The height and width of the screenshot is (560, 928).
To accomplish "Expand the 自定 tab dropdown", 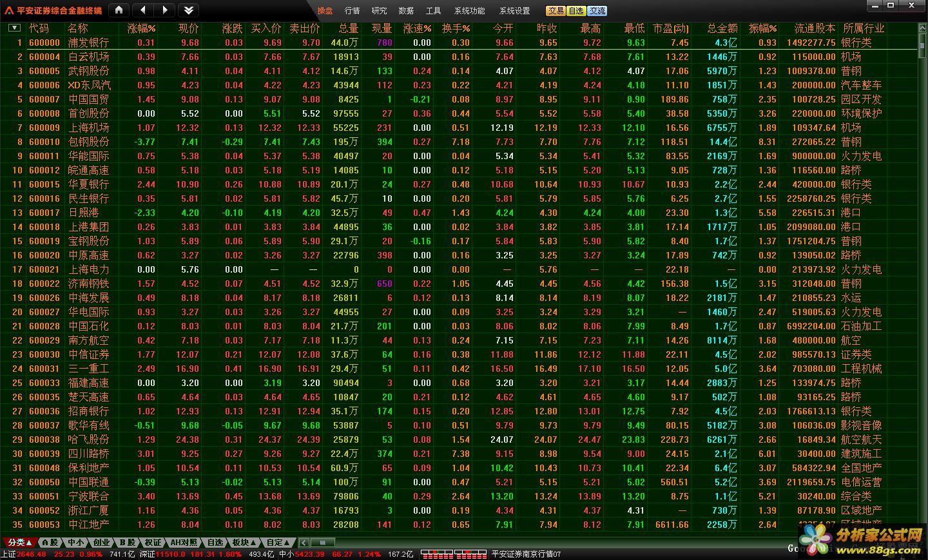I will point(279,543).
